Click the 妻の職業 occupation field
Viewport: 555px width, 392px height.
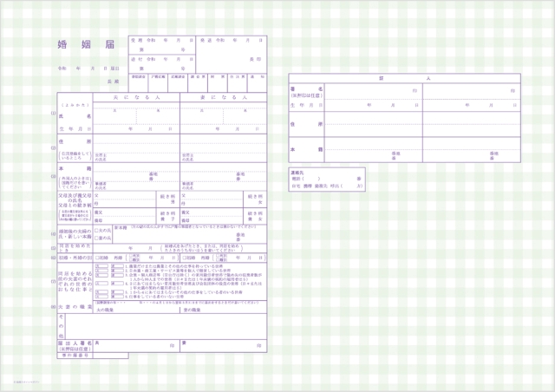224,310
